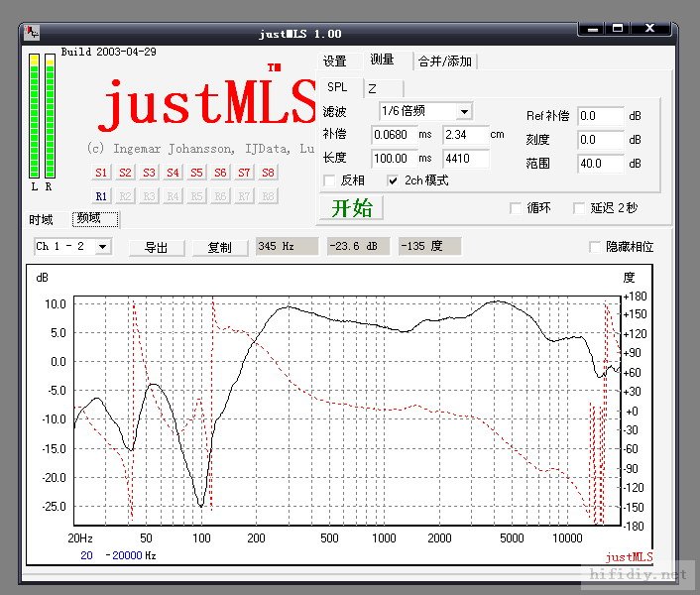Select the S2 memory slot button
The height and width of the screenshot is (595, 700).
coord(125,173)
